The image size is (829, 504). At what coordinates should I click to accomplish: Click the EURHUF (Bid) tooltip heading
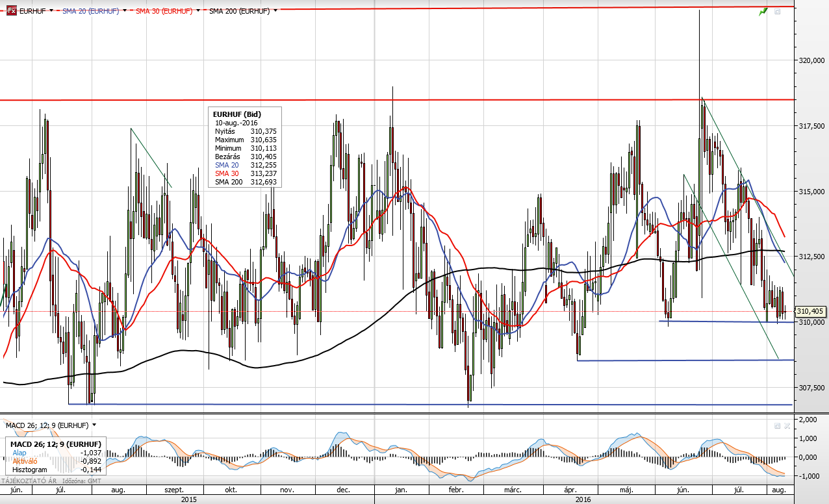tap(237, 114)
